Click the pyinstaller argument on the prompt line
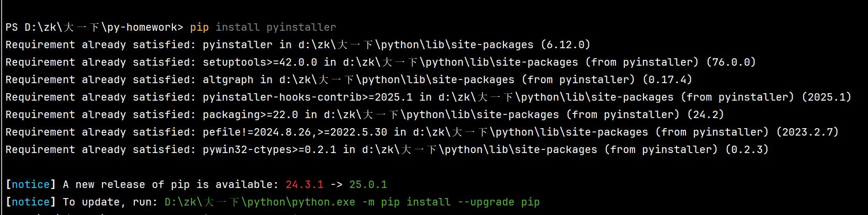868x215 pixels. [x=301, y=27]
